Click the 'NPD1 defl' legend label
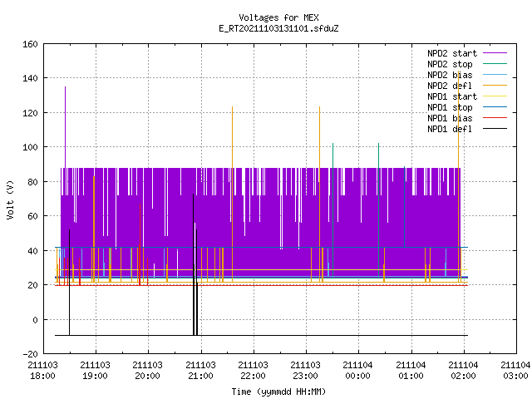Image resolution: width=532 pixels, height=399 pixels. tap(450, 130)
